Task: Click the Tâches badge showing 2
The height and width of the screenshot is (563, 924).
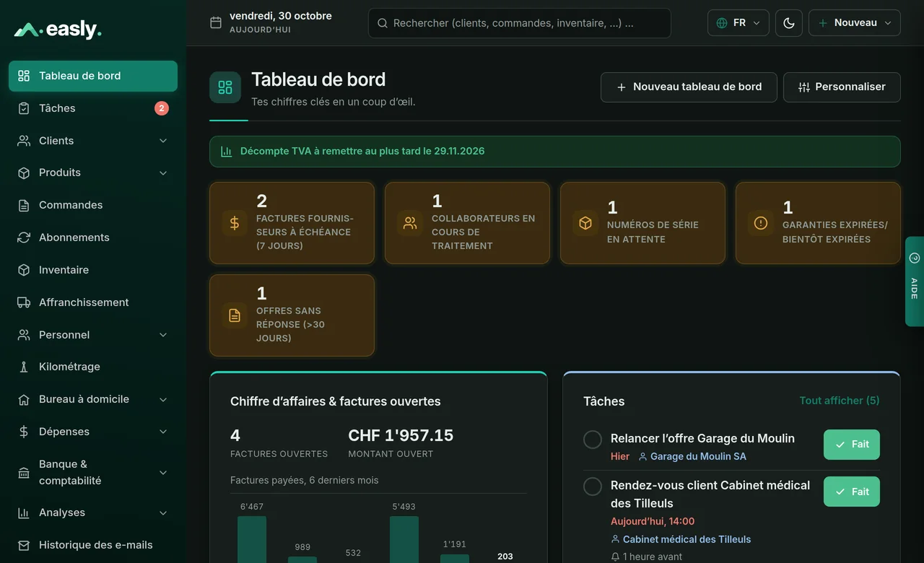Action: click(x=162, y=108)
